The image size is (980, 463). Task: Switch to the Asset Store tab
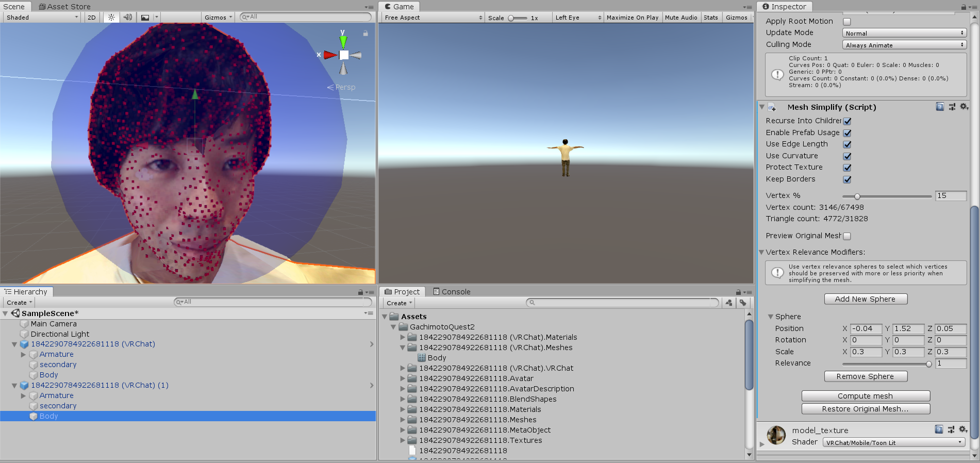coord(65,7)
